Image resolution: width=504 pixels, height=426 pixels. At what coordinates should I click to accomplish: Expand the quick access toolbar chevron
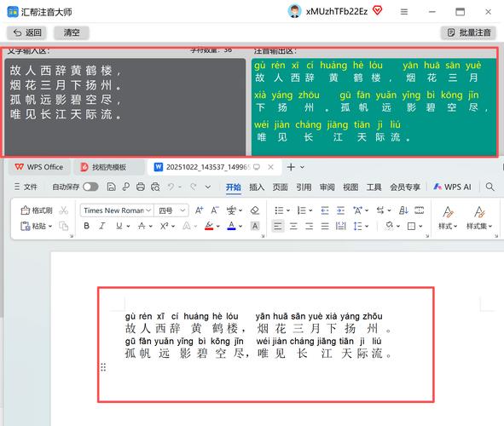pyautogui.click(x=208, y=187)
